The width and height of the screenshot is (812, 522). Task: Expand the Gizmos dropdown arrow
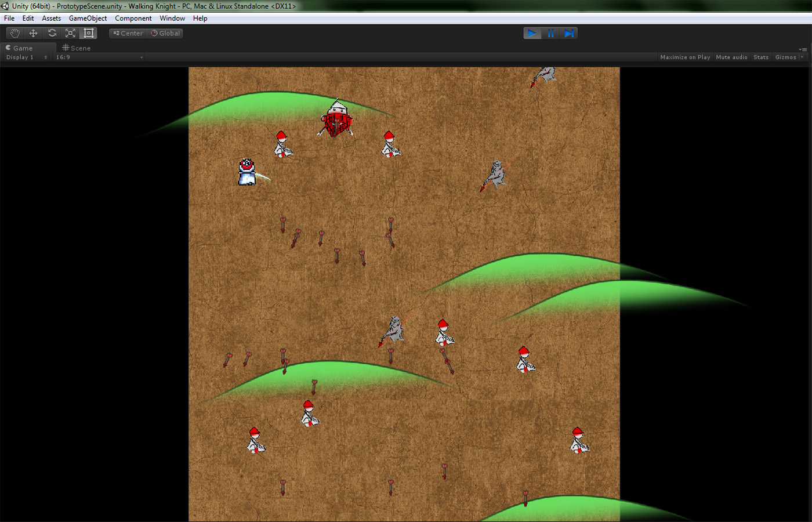coord(802,57)
